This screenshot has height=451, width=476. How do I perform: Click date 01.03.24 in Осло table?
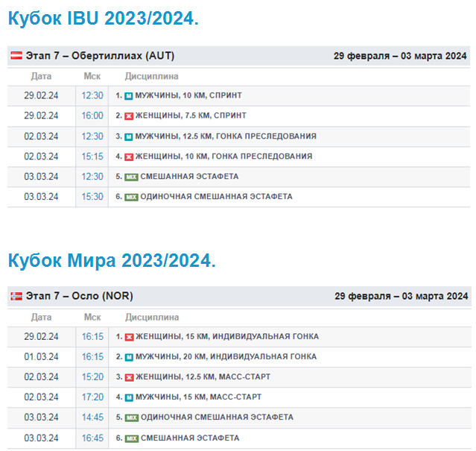pos(41,357)
